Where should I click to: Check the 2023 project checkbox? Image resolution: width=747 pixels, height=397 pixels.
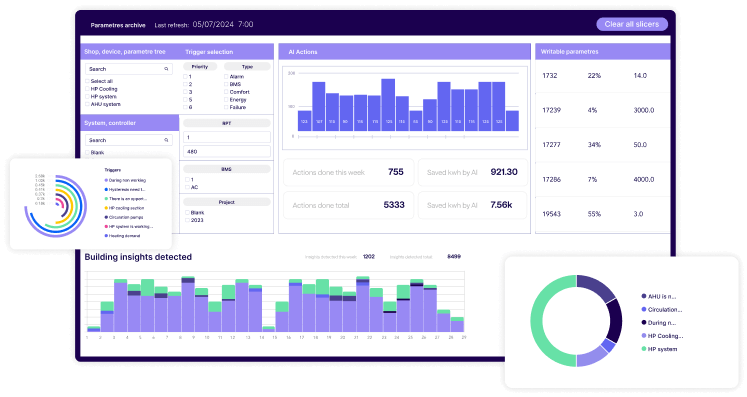187,220
